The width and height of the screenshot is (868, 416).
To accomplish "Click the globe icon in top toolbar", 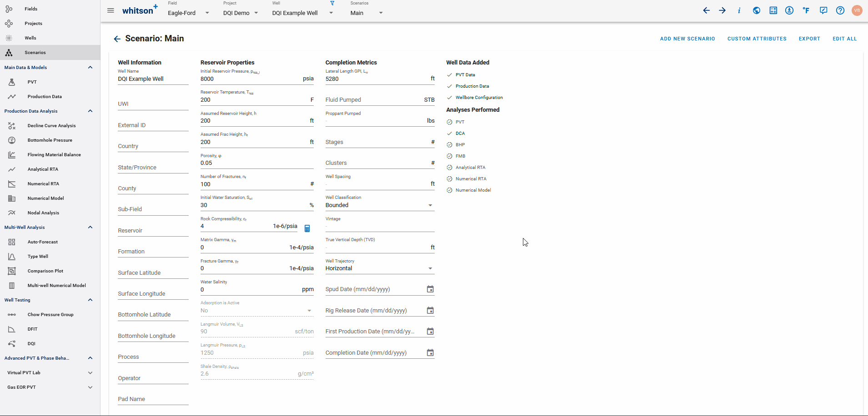I will (756, 10).
